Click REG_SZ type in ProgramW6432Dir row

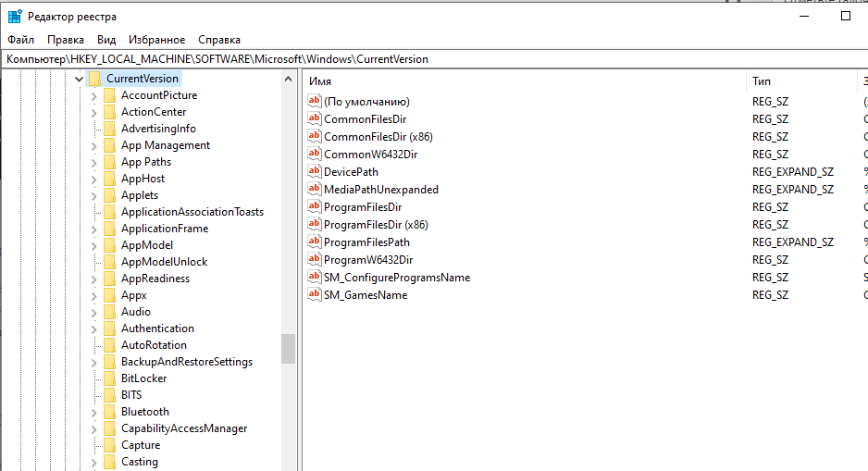pyautogui.click(x=770, y=260)
